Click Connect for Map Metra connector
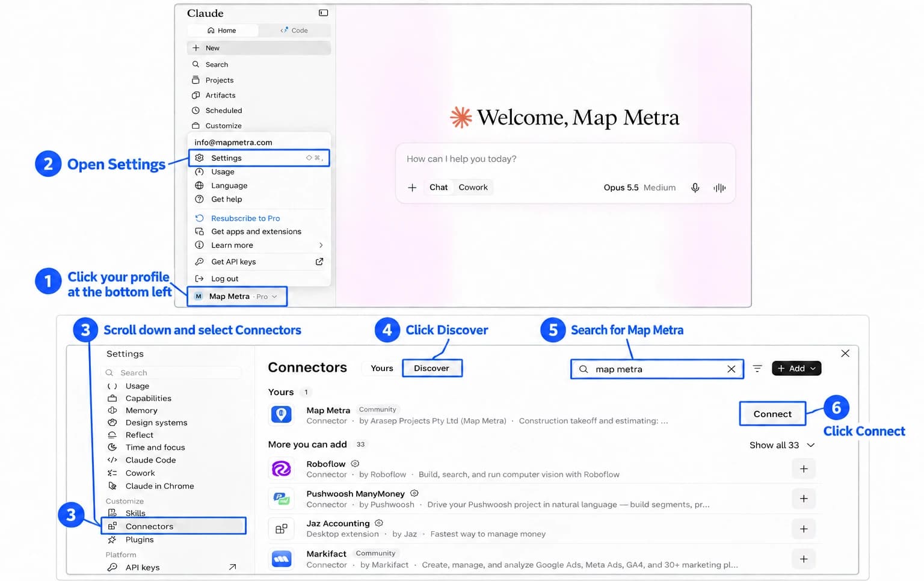Screen dimensions: 924x581 (x=772, y=414)
